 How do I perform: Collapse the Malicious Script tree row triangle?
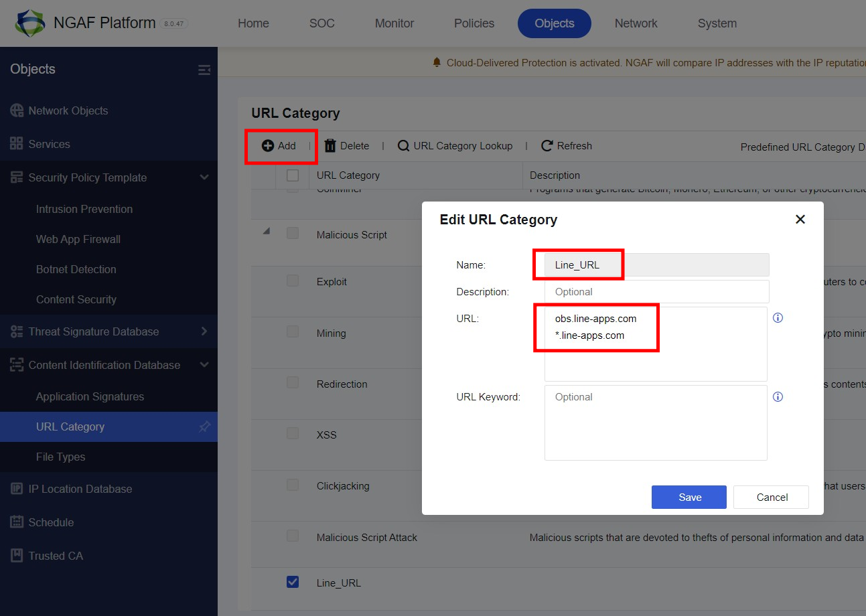pos(267,232)
